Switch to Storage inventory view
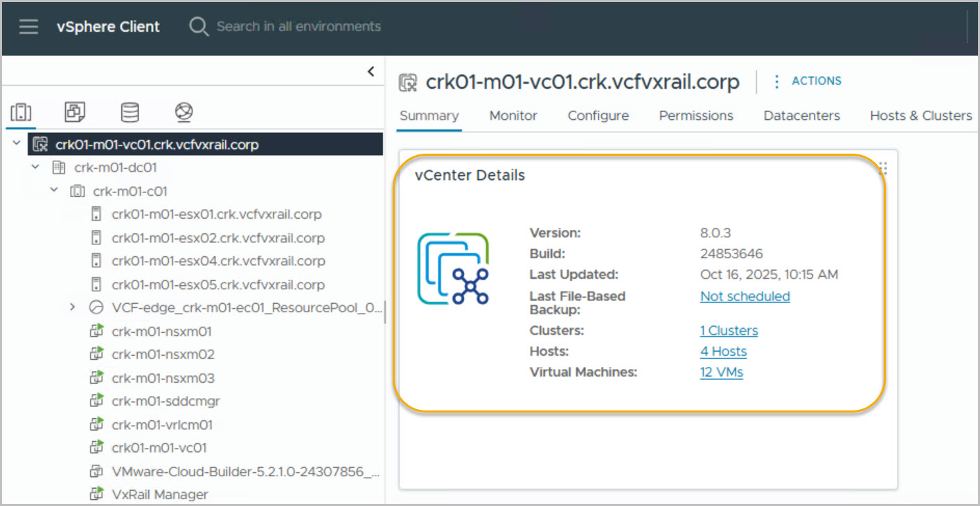This screenshot has width=980, height=506. (x=130, y=112)
